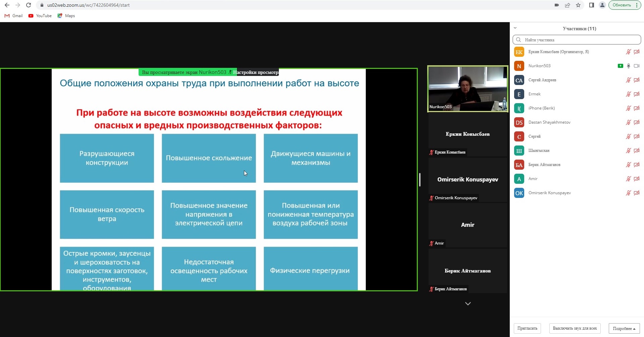Click Выключить звук для всех button
This screenshot has height=337, width=644.
[x=575, y=328]
